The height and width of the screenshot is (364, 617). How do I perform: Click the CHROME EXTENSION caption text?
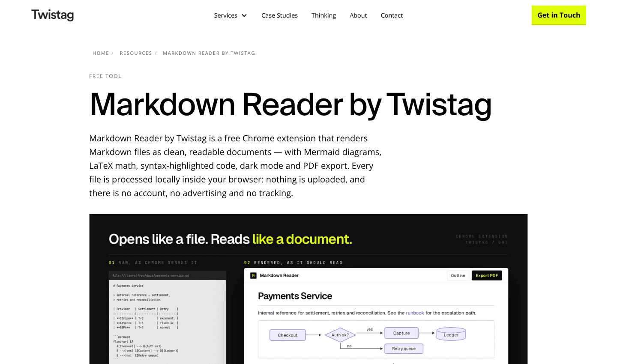(x=482, y=236)
